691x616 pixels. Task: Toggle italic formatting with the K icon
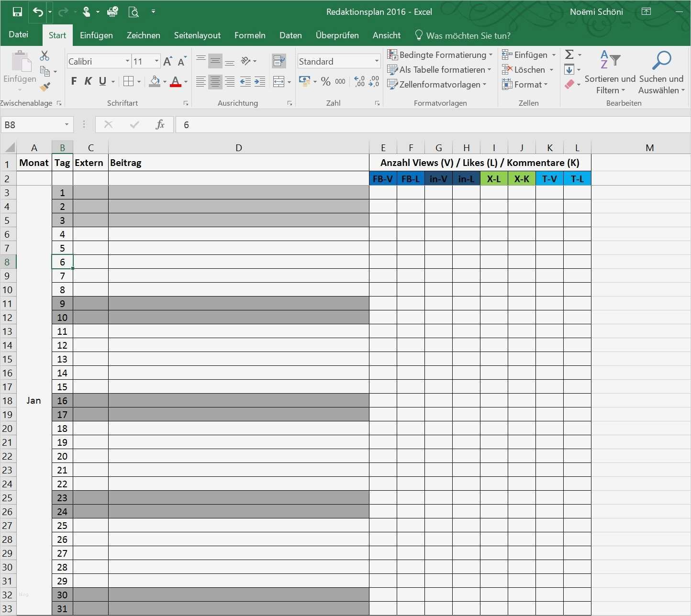pos(88,81)
